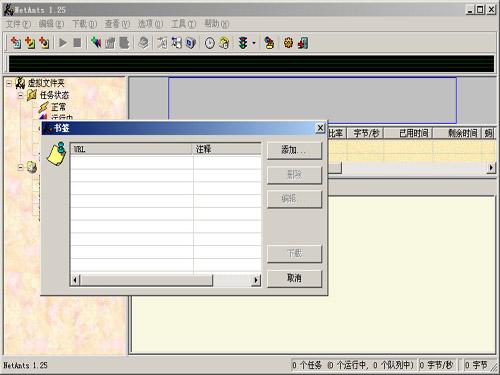Collapse the 虚拟文件夹 tree root
Viewport: 500px width, 375px height.
9,83
